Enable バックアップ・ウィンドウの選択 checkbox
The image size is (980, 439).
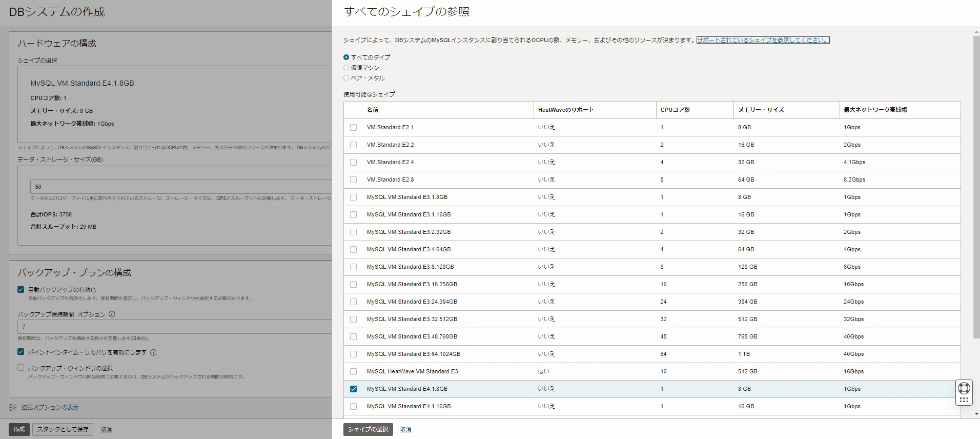(21, 368)
